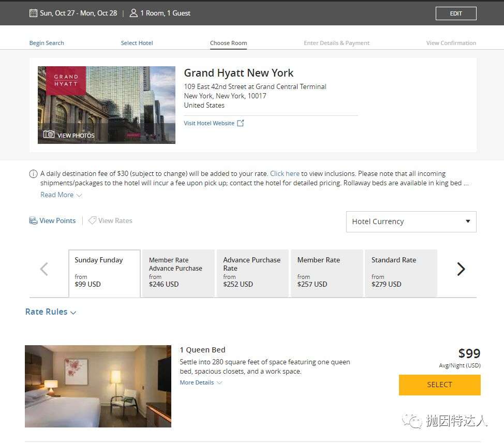This screenshot has height=443, width=504.
Task: Click the calendar icon beside stay dates
Action: click(33, 13)
